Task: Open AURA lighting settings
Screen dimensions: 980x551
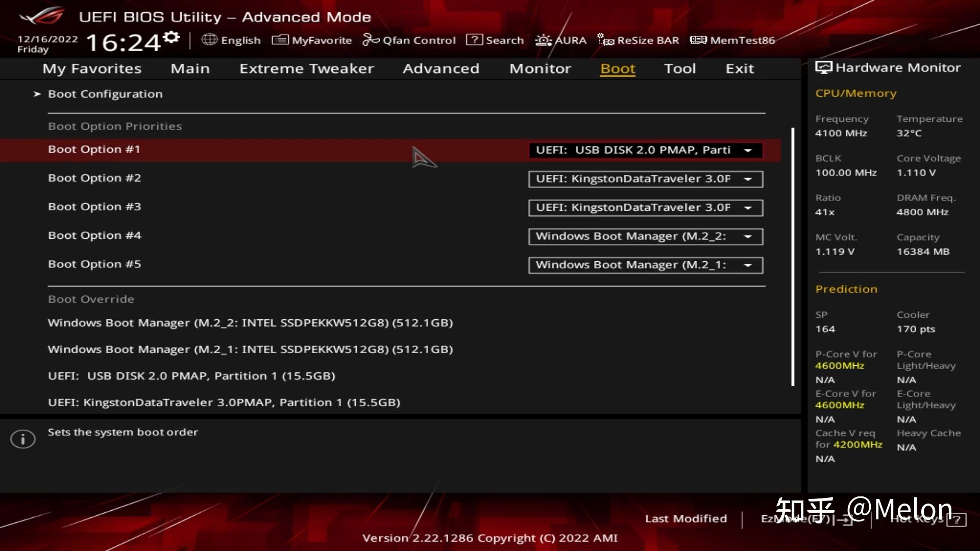Action: pos(571,40)
